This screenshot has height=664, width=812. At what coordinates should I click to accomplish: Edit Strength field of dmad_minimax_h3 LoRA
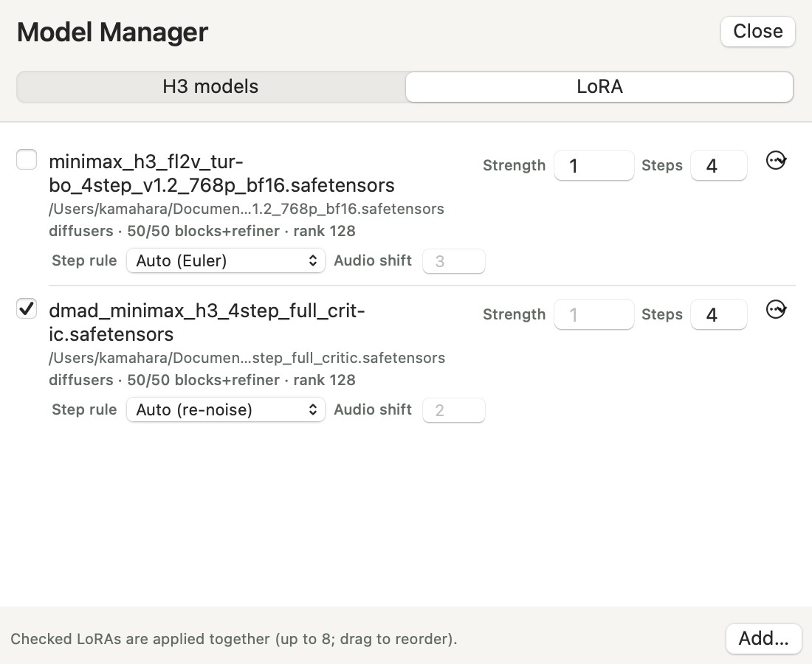click(594, 315)
